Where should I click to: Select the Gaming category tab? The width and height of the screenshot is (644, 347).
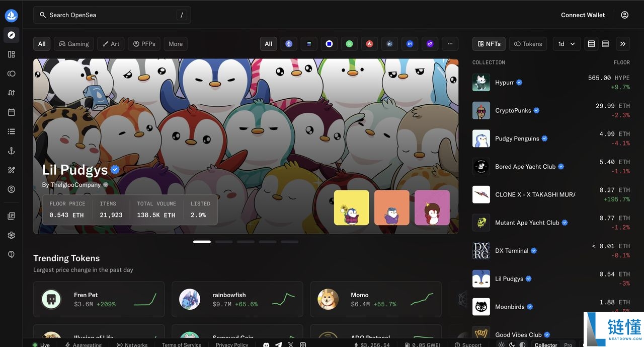(74, 44)
